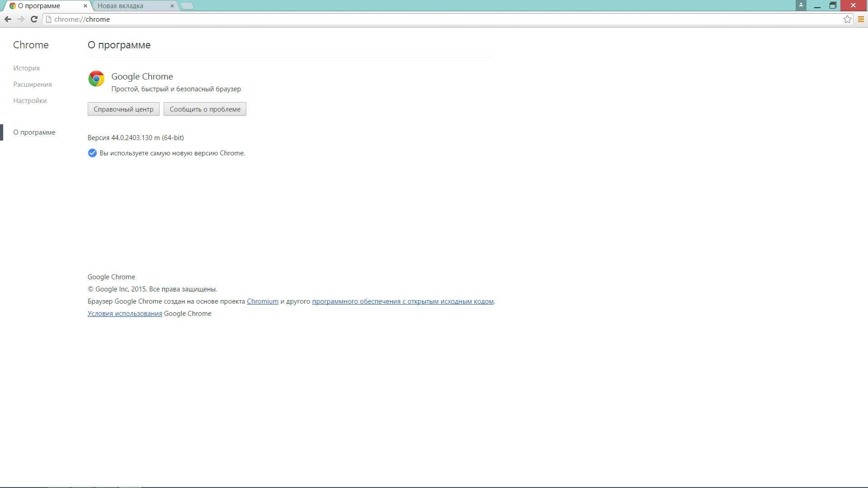The height and width of the screenshot is (488, 868).
Task: Click the 'Сообщить о проблеме' button
Action: pos(205,109)
